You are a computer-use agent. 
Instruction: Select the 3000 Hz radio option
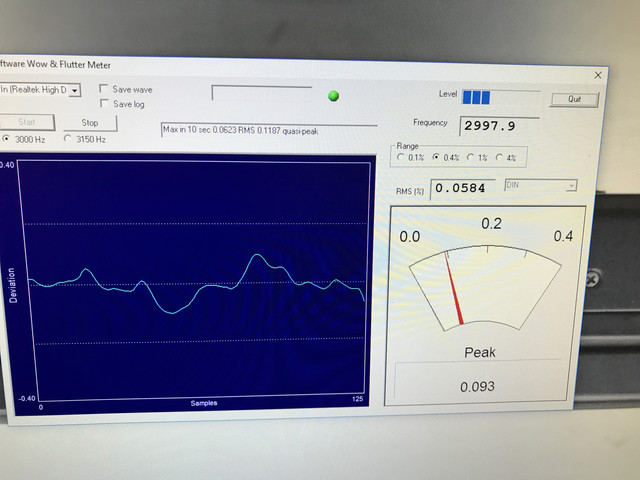pos(6,139)
